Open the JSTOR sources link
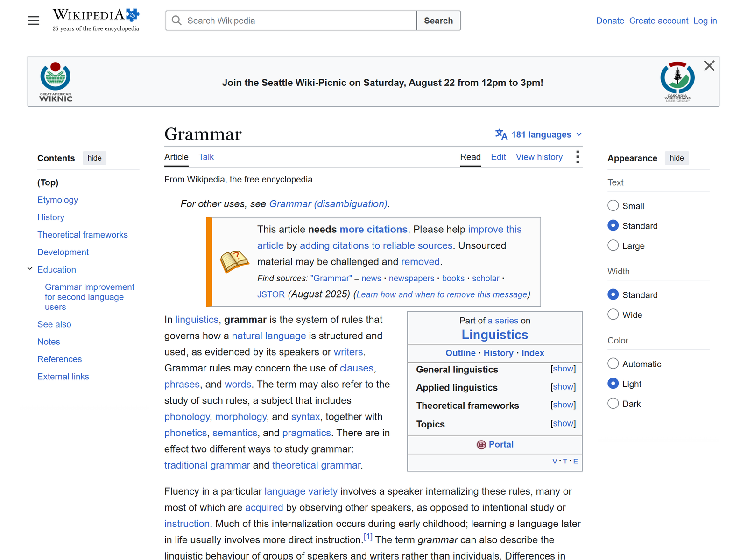The height and width of the screenshot is (560, 747). click(271, 294)
